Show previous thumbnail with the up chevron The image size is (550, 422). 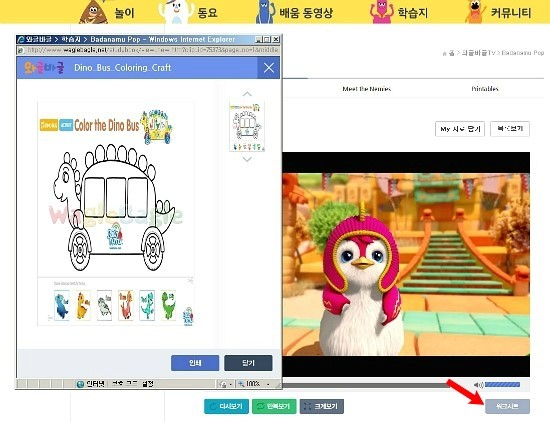click(247, 94)
